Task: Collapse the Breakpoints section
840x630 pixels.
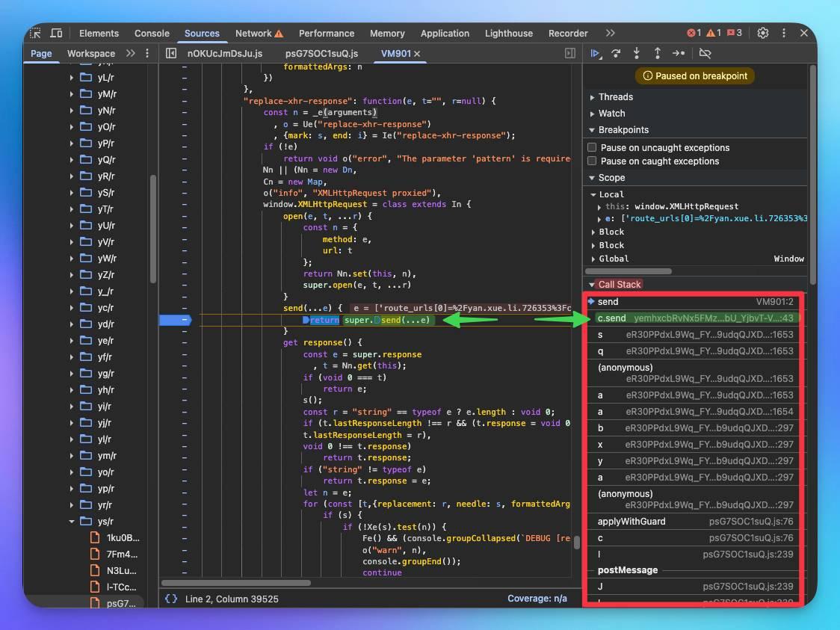Action: [592, 129]
